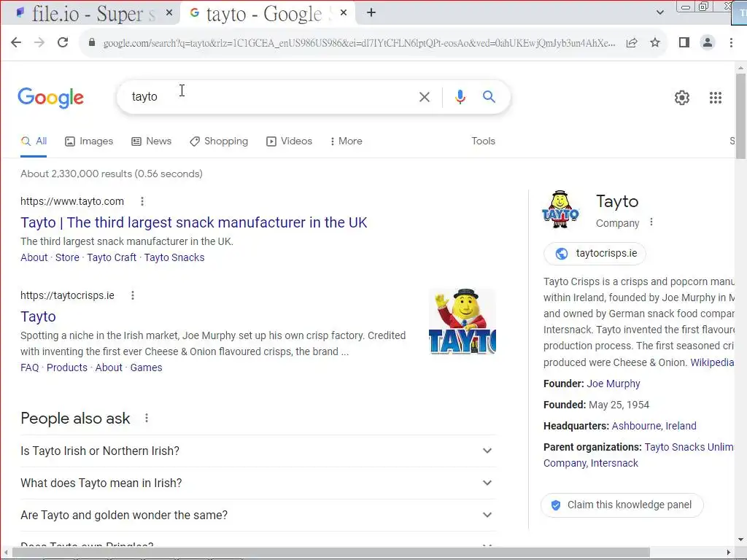Open the Tayto Snacks sitelink
Screen dimensions: 747x560
[x=174, y=257]
